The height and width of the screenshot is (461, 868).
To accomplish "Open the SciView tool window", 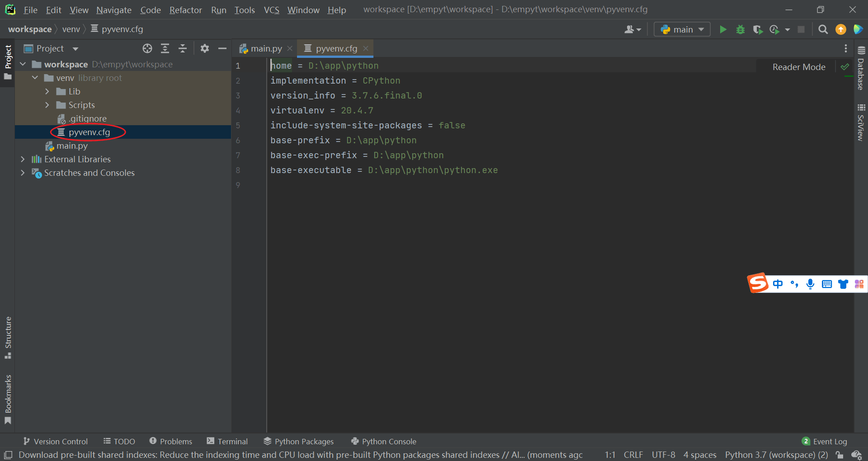I will tap(861, 122).
